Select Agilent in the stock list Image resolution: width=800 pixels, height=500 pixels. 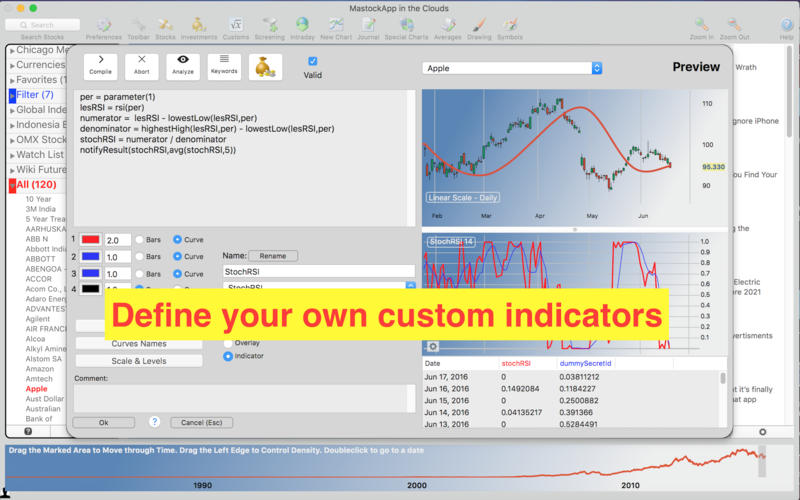click(38, 319)
